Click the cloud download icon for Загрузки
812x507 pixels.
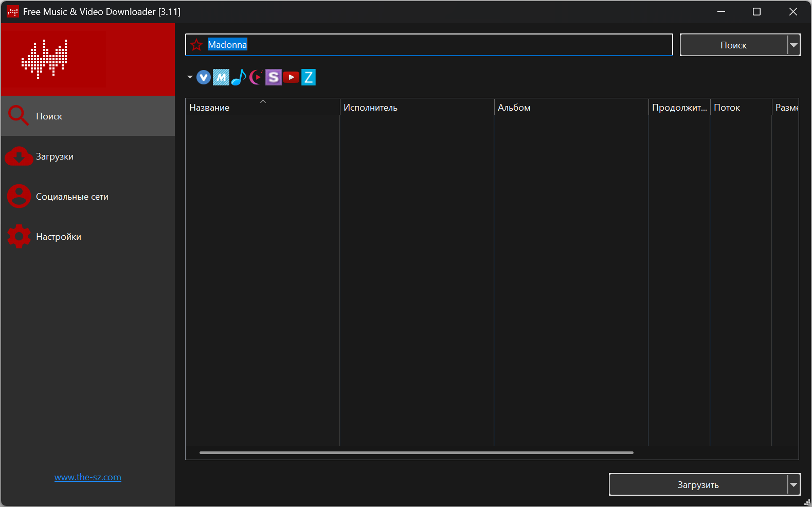coord(19,156)
